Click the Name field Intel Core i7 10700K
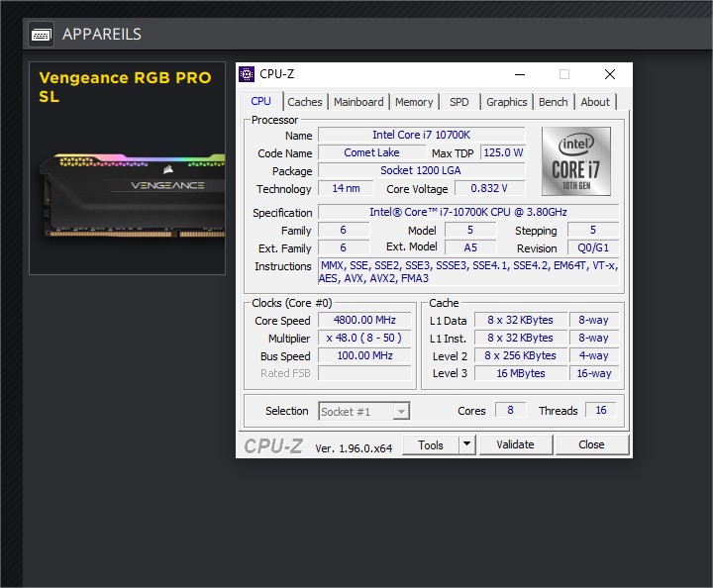 pyautogui.click(x=421, y=135)
